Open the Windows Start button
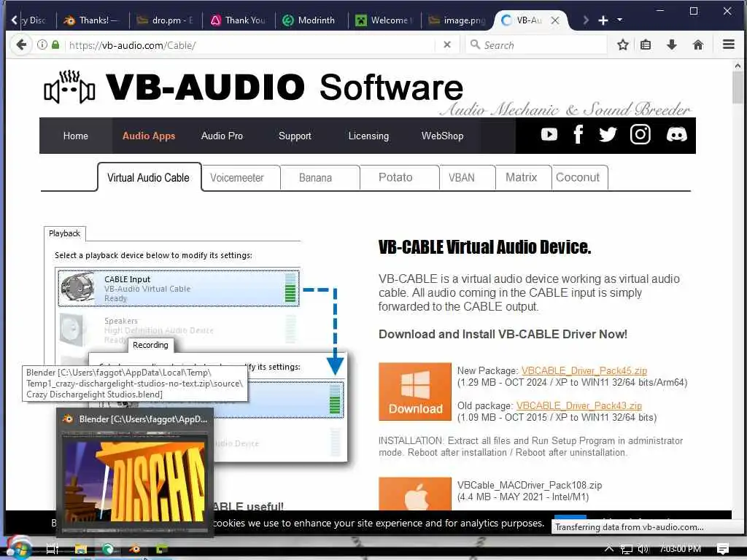This screenshot has width=747, height=560. pyautogui.click(x=18, y=548)
